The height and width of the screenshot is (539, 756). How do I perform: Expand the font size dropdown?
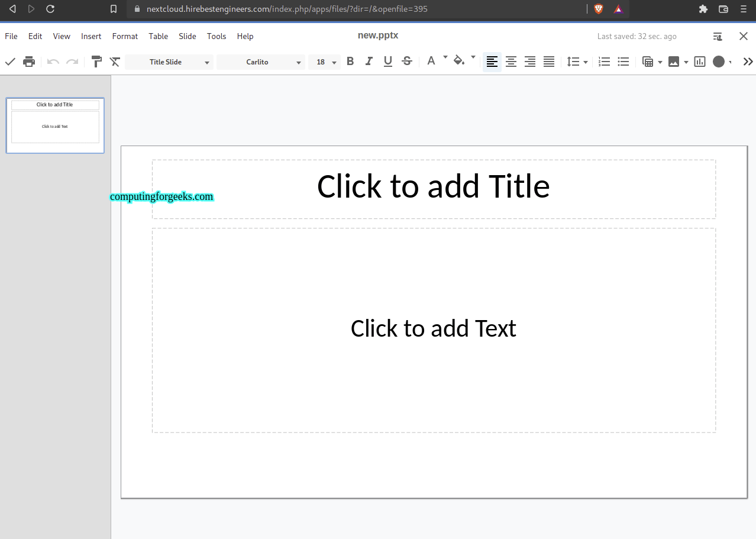click(332, 62)
